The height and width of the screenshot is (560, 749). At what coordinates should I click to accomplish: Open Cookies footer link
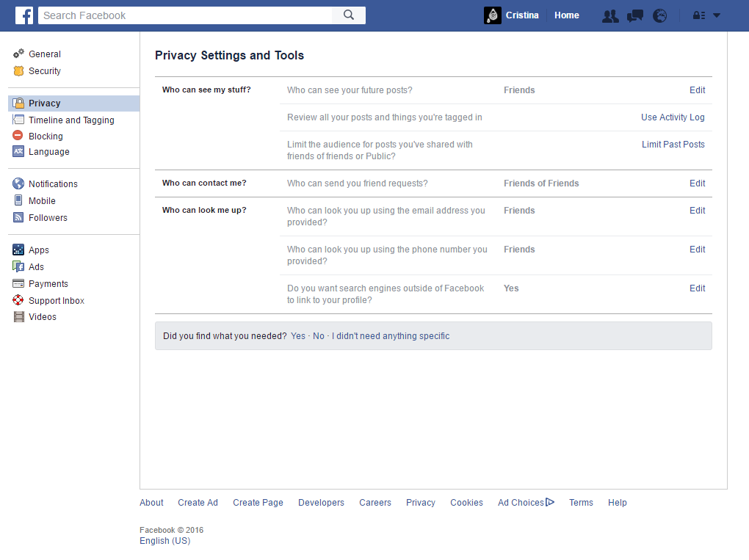tap(466, 502)
